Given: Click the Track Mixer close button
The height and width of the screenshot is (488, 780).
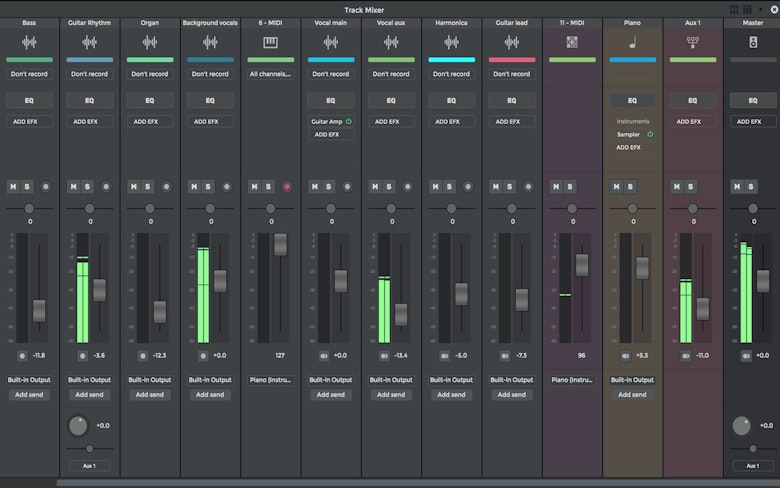Looking at the screenshot, I should pyautogui.click(x=774, y=9).
